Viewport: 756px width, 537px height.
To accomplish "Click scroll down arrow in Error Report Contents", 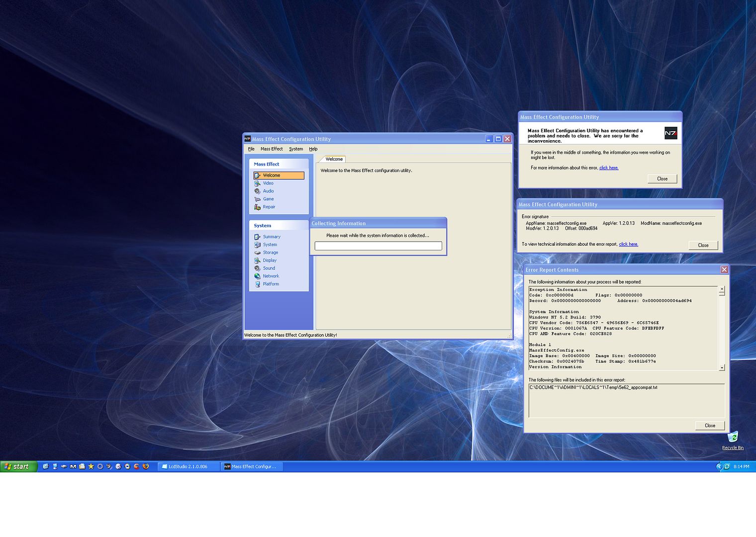I will [722, 367].
